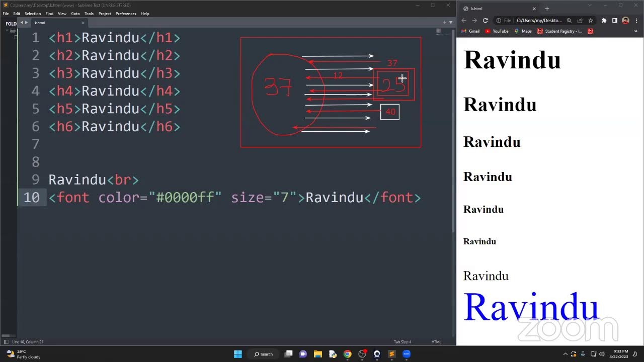644x362 pixels.
Task: Open Chat (Teams) taskbar icon
Action: point(303,354)
